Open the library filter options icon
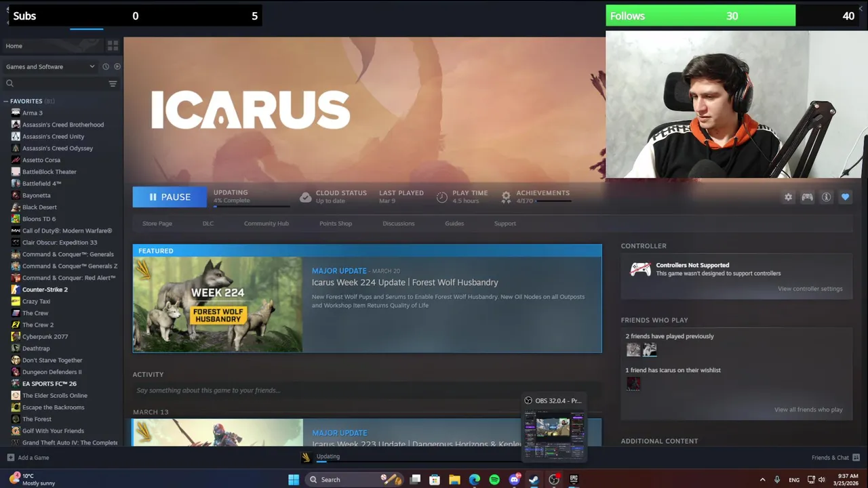Screen dimensions: 868x488 (113, 83)
